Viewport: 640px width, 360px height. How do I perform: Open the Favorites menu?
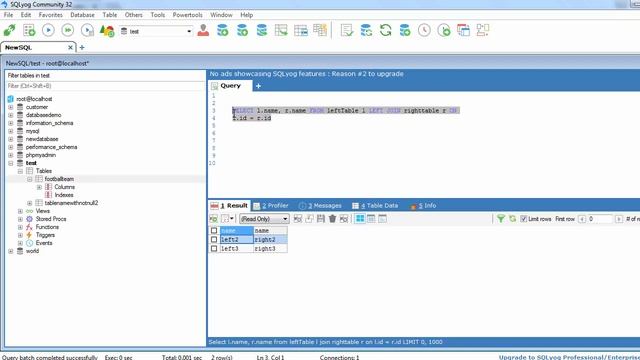(x=51, y=15)
